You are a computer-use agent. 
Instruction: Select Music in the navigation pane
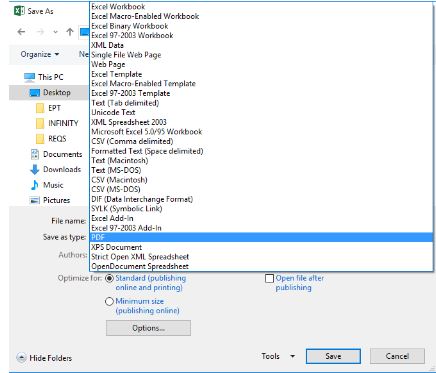(x=53, y=185)
